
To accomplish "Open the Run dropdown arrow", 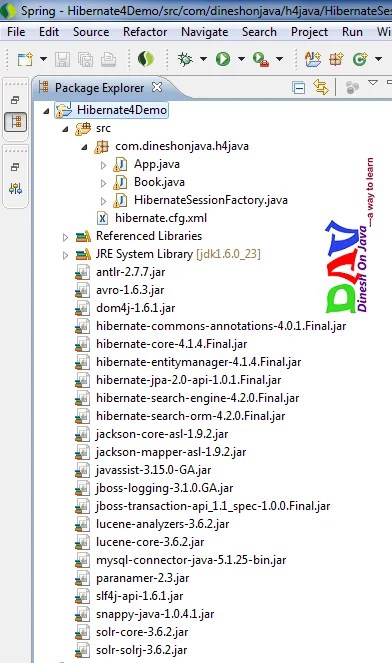I will tap(241, 59).
